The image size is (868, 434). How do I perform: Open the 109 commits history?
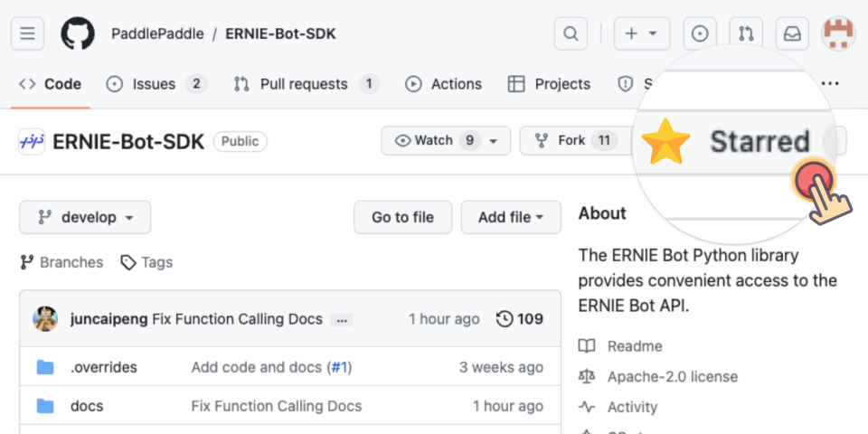(x=520, y=319)
